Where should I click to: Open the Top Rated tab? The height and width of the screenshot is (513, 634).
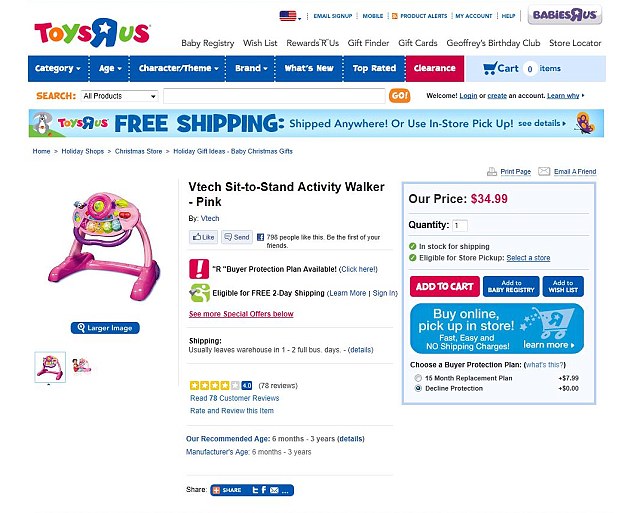tap(374, 68)
